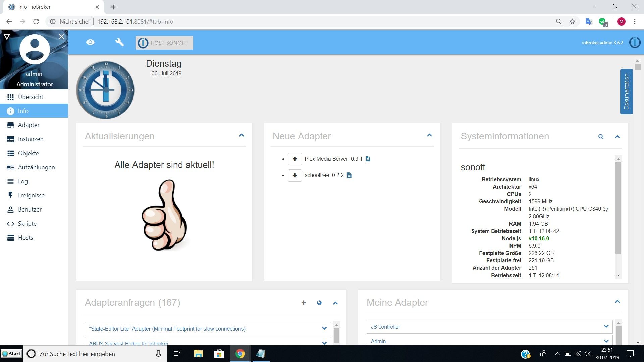Open the Dokumentation side tab
Screen dimensions: 644x362
pyautogui.click(x=626, y=92)
